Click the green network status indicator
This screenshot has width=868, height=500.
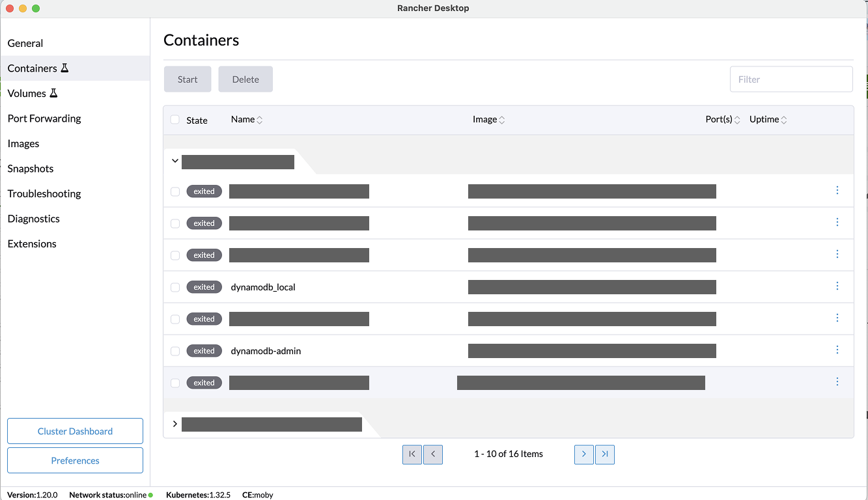tap(150, 495)
